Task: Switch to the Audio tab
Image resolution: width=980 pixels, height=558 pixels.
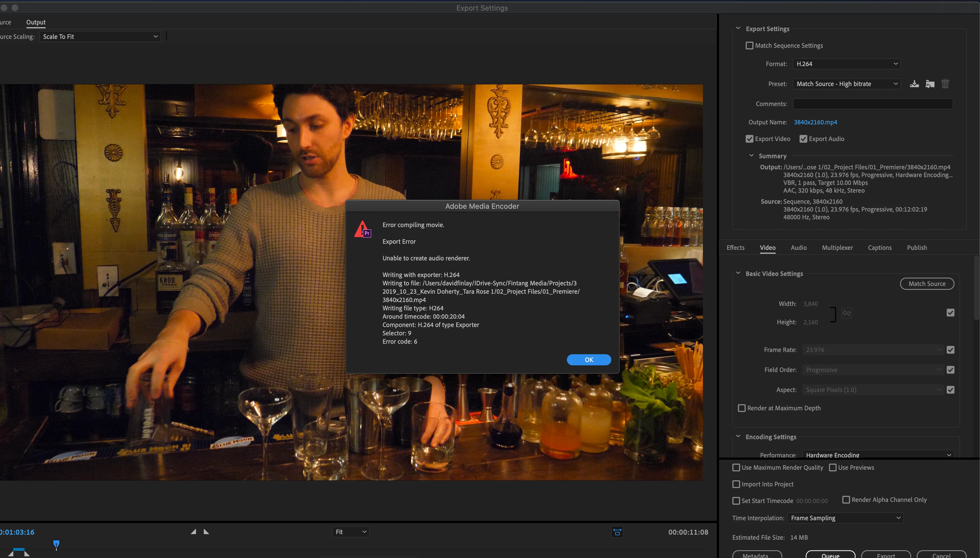Action: tap(798, 248)
